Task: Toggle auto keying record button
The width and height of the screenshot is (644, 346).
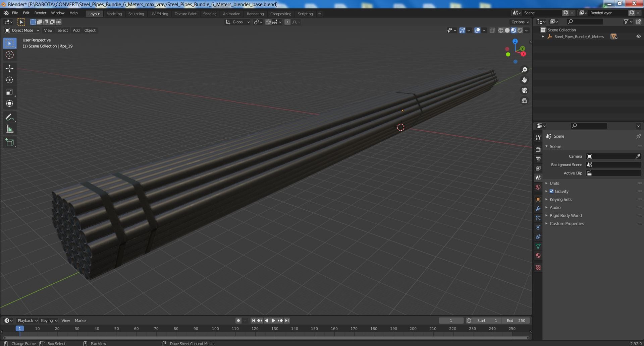Action: 238,321
